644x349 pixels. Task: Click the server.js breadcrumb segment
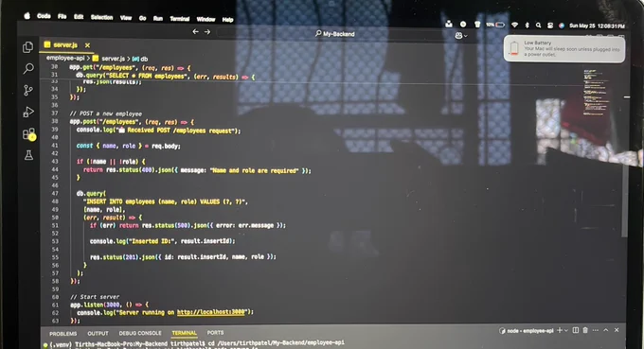pyautogui.click(x=109, y=59)
